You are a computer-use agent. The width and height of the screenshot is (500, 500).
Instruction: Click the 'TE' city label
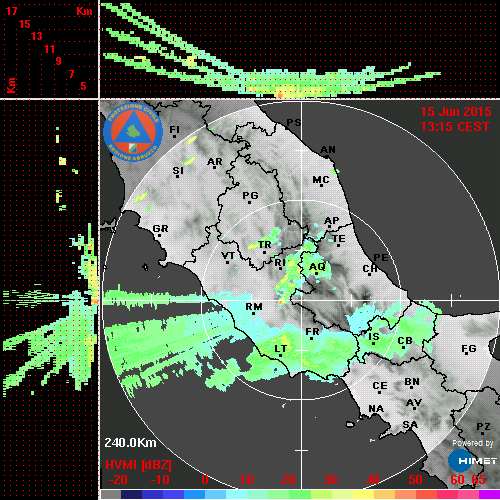pos(339,239)
